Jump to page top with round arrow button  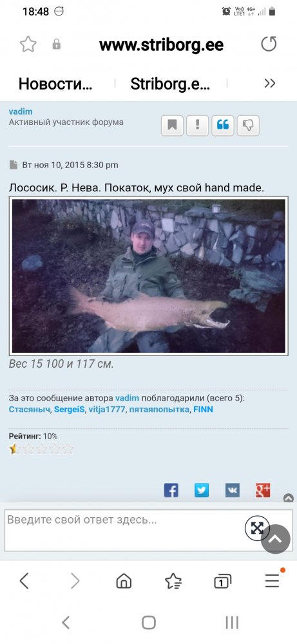pyautogui.click(x=275, y=539)
